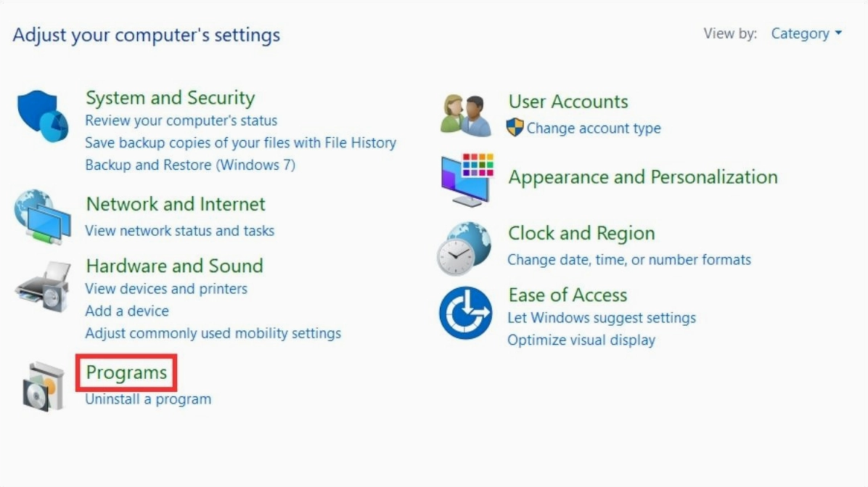Select Save backup copies with File History
Viewport: 868px width, 487px height.
tap(240, 143)
